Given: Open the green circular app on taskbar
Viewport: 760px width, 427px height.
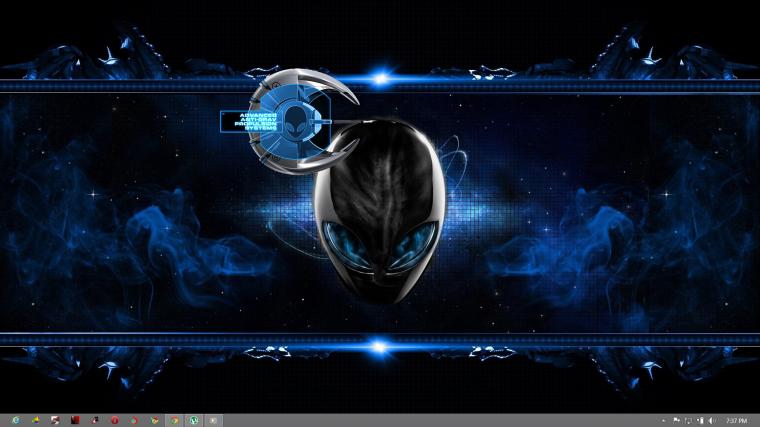Looking at the screenshot, I should tap(194, 420).
